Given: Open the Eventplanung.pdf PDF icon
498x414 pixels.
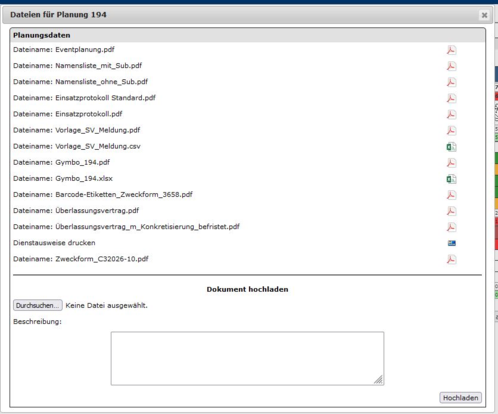Looking at the screenshot, I should point(451,50).
